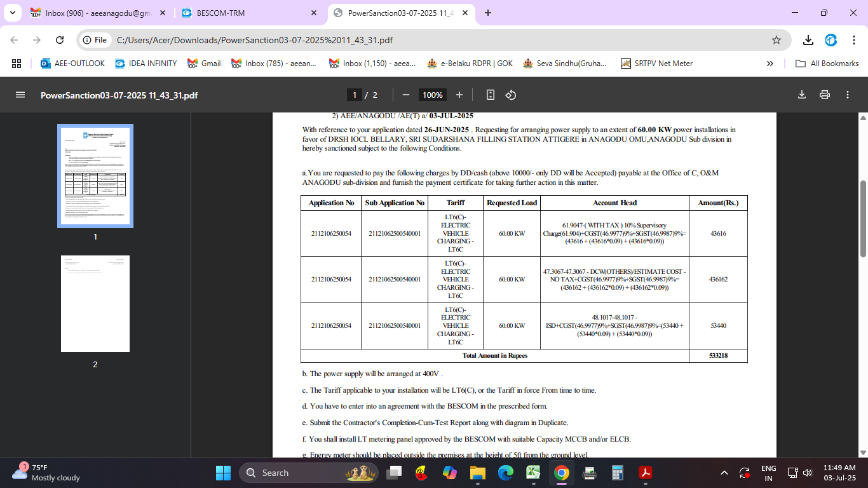Click the browser forward arrow
Image resolution: width=868 pixels, height=488 pixels.
tap(37, 40)
